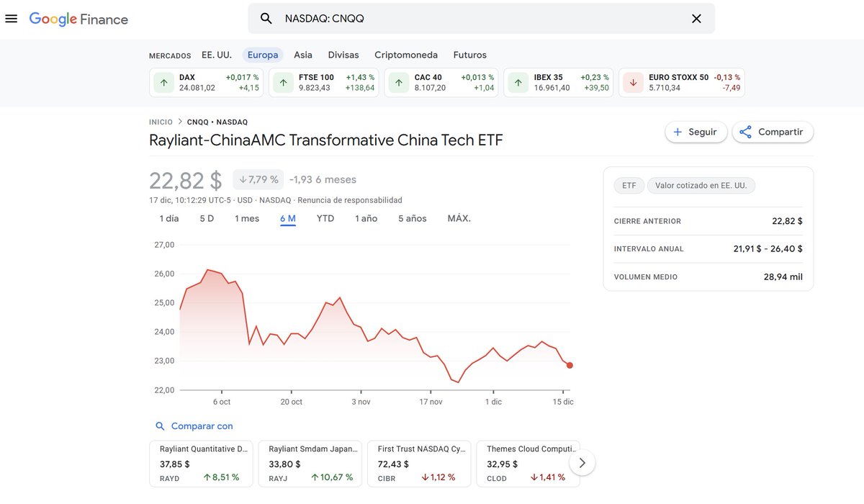Viewport: 864px width, 504px height.
Task: Select the Divisas markets tab
Action: 343,55
